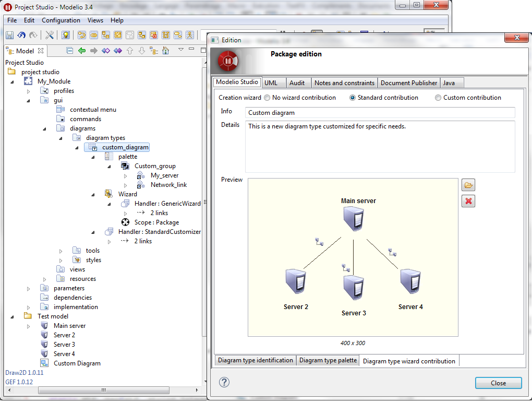Open the File menu
The image size is (532, 402).
(x=12, y=20)
